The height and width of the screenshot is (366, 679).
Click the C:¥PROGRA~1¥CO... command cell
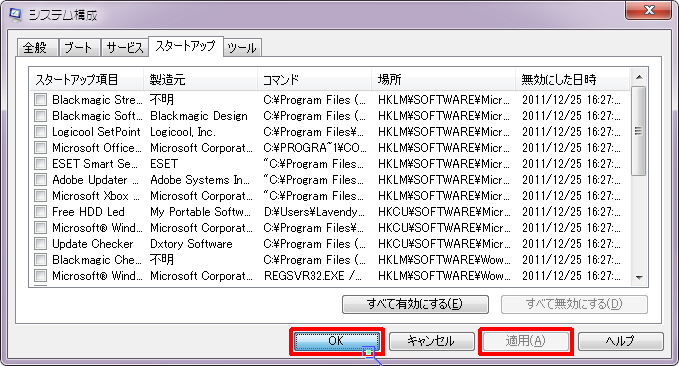(315, 148)
